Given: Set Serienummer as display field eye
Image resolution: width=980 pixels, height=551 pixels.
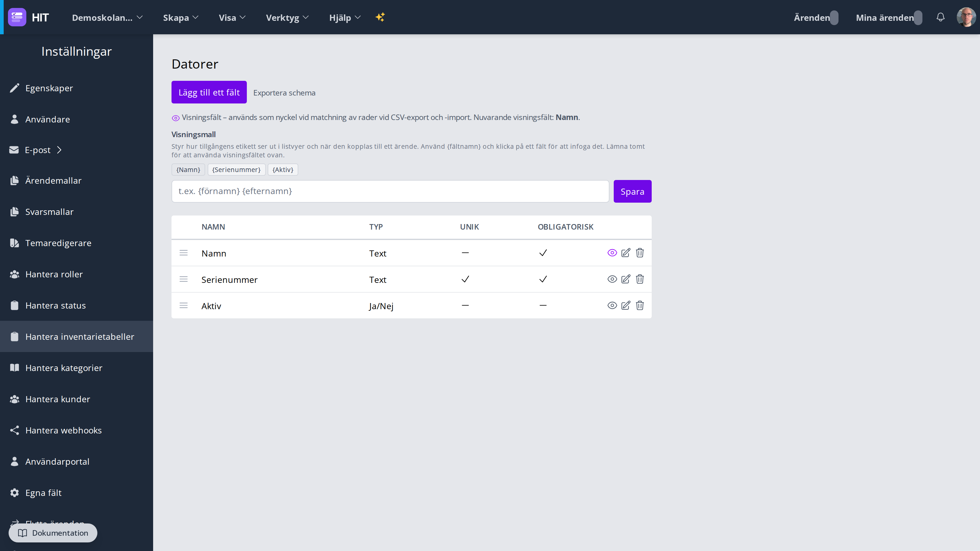Looking at the screenshot, I should 612,279.
